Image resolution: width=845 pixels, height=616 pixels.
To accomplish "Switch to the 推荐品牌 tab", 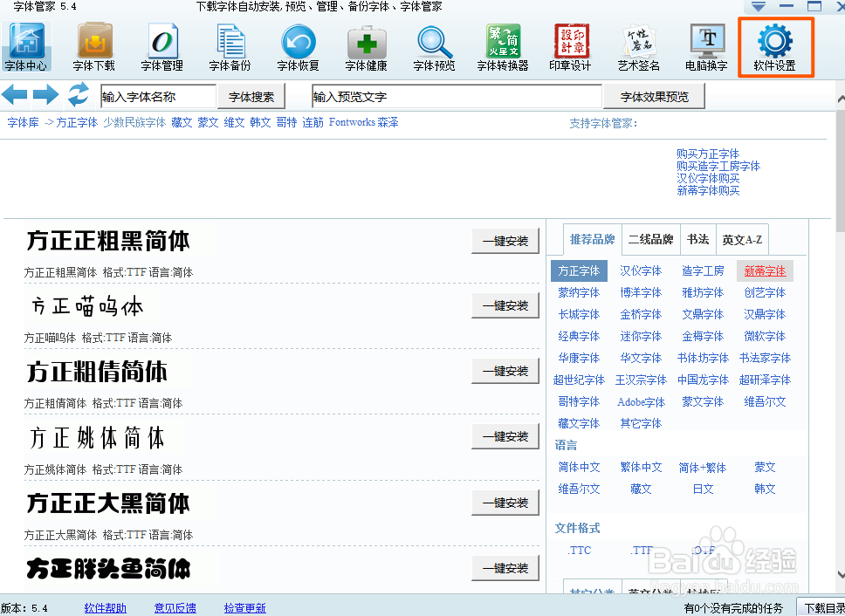I will tap(592, 240).
